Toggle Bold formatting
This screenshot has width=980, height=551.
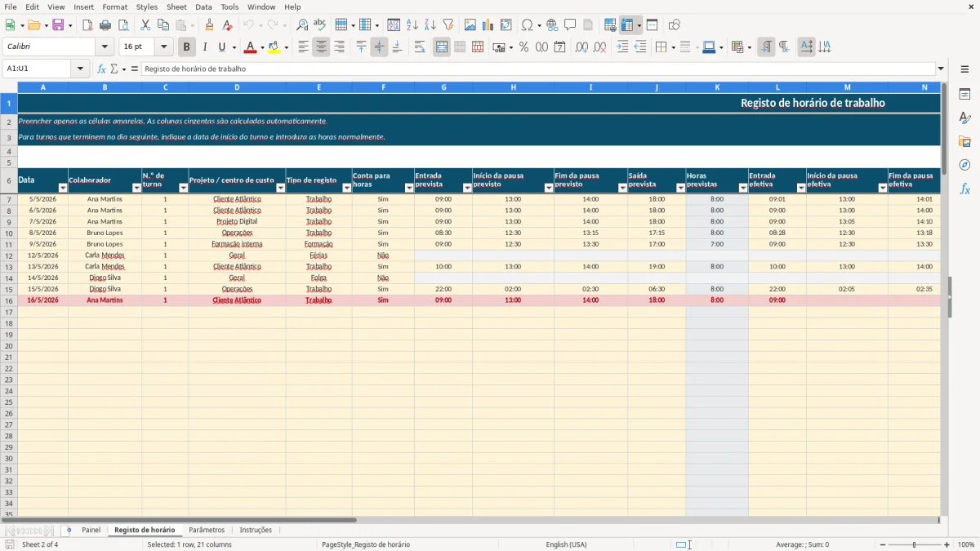pos(187,47)
